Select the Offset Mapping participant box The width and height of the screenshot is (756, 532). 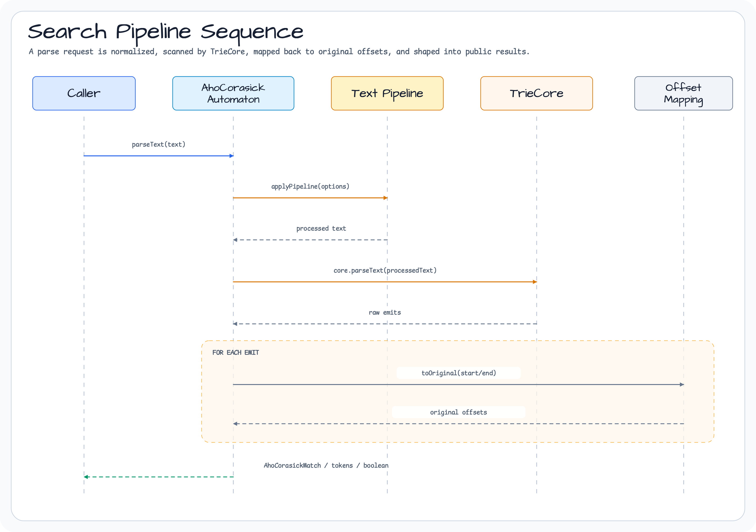684,93
